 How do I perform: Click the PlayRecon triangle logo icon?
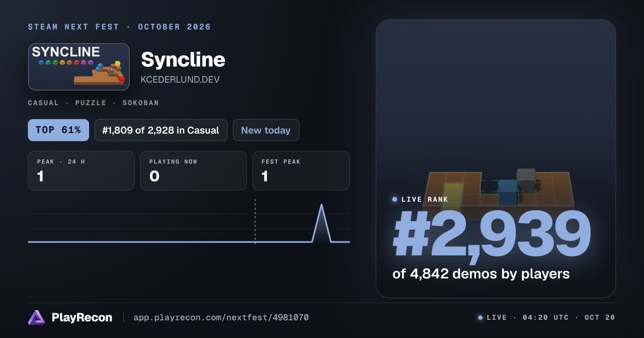(36, 318)
